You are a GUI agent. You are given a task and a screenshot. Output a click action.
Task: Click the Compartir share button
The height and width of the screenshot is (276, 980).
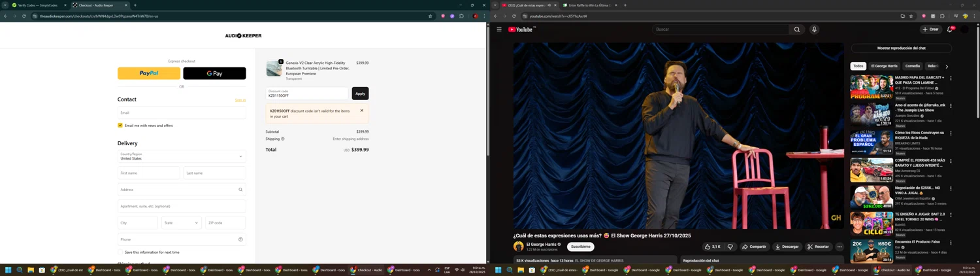coord(754,247)
